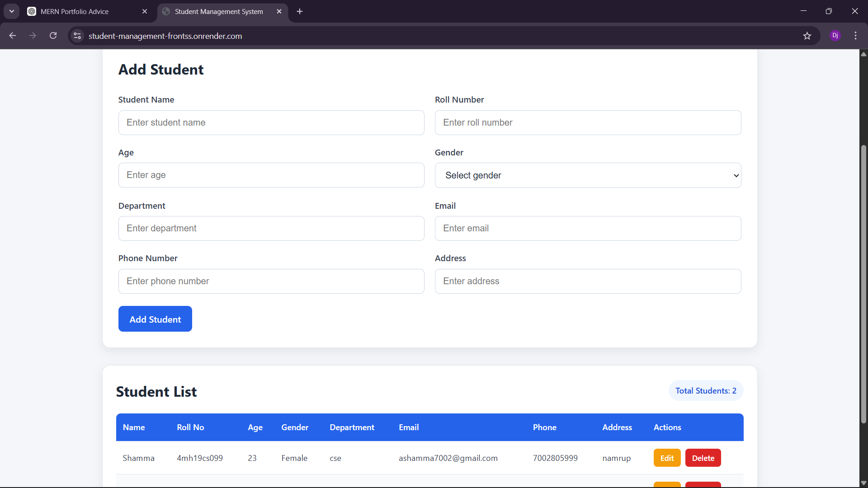Image resolution: width=868 pixels, height=488 pixels.
Task: Reload the current page
Action: coord(53,36)
